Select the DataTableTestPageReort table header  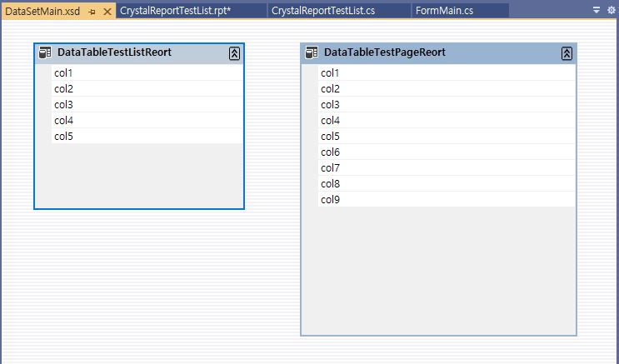pyautogui.click(x=438, y=53)
